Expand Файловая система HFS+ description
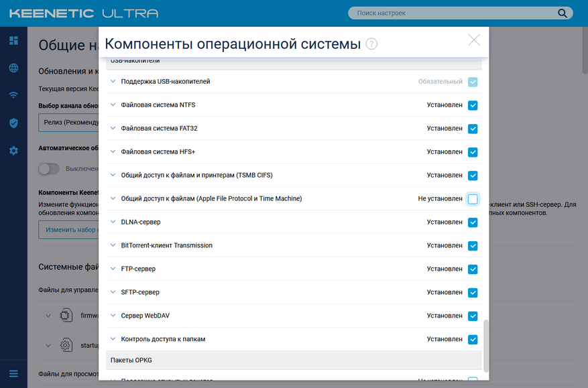 coord(113,151)
